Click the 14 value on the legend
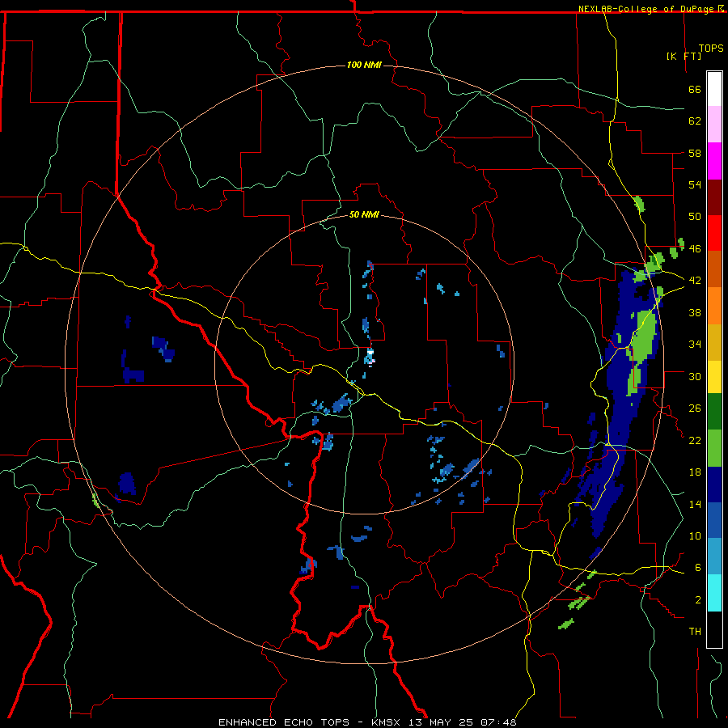The width and height of the screenshot is (728, 728). 695,504
